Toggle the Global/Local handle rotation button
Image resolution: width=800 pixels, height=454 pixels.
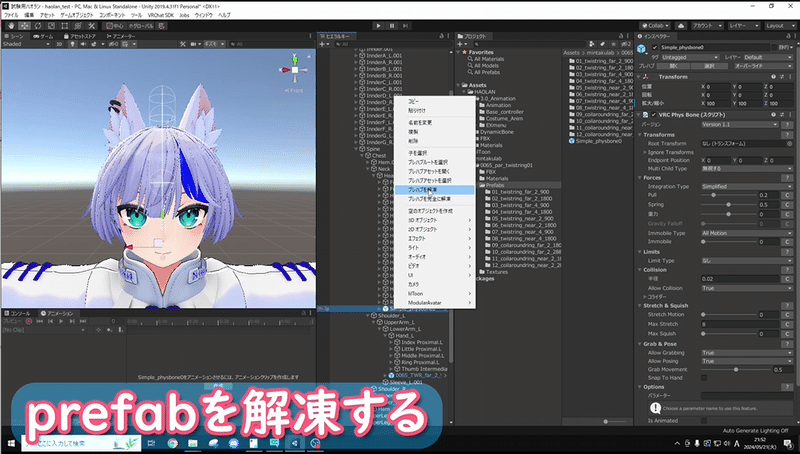142,26
